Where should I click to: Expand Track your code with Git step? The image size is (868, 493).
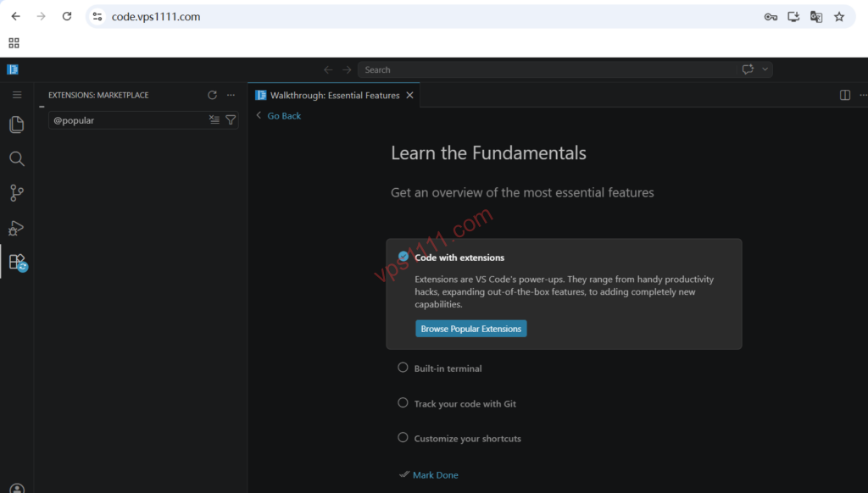coord(465,404)
